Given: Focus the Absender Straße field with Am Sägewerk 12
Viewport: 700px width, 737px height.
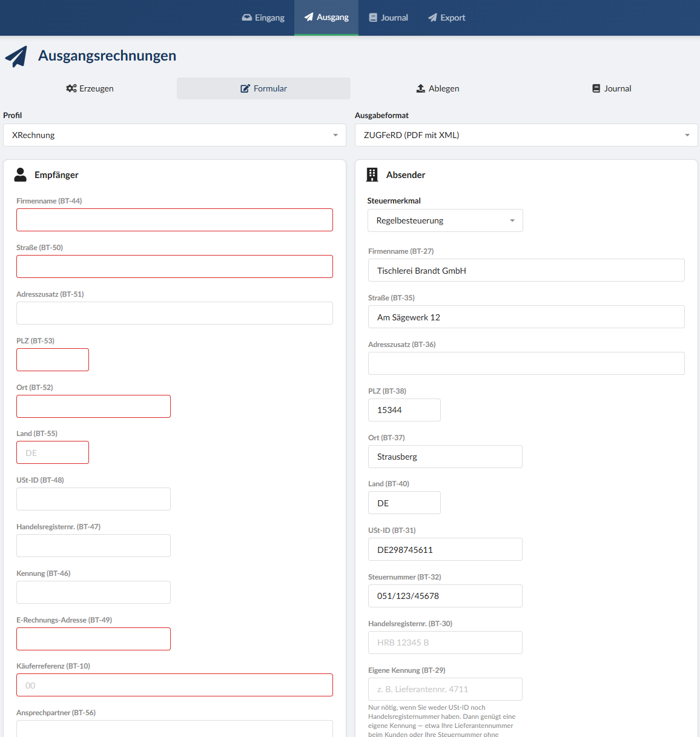Looking at the screenshot, I should coord(526,317).
